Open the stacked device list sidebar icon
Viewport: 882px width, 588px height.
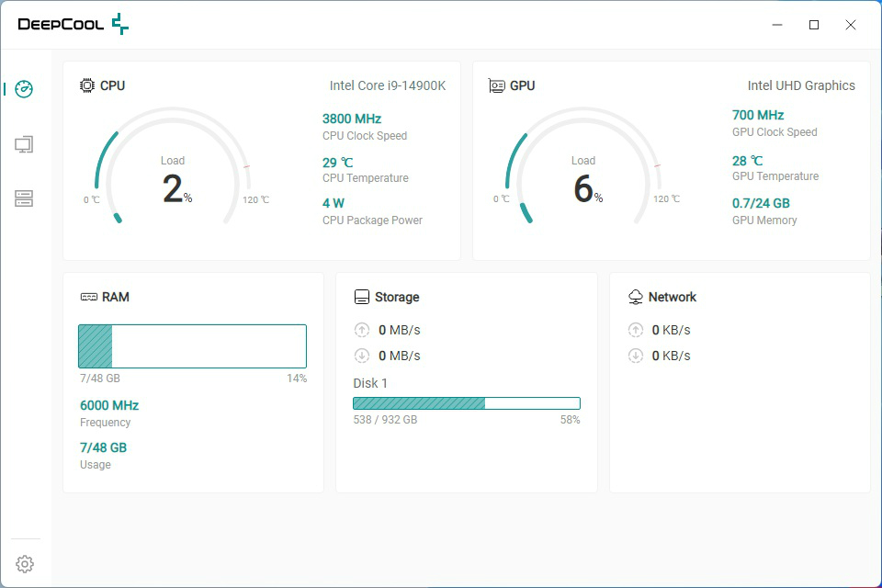(x=24, y=198)
